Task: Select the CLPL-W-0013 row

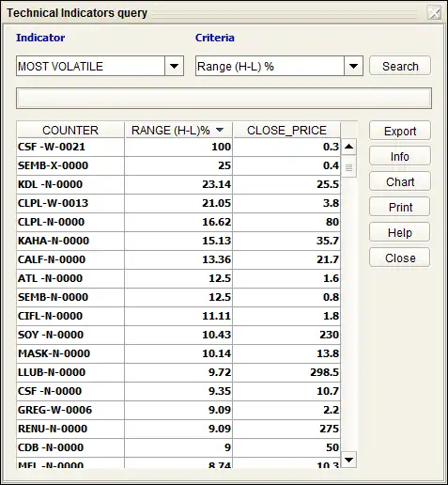Action: [x=178, y=203]
